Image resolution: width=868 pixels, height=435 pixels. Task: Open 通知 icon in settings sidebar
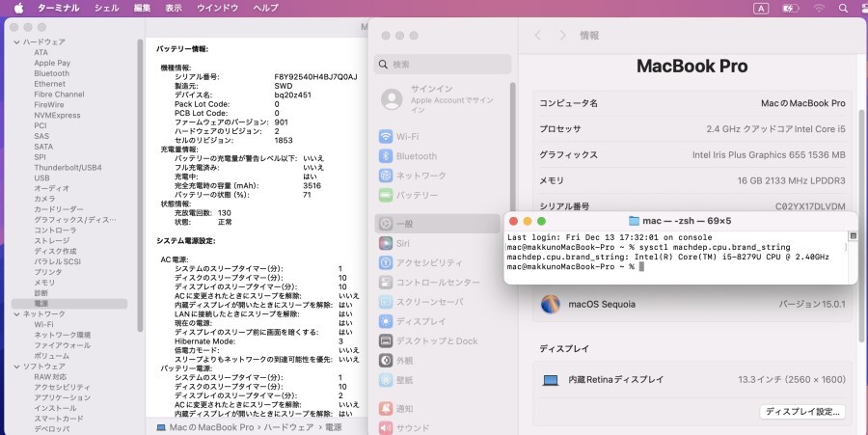pos(386,408)
